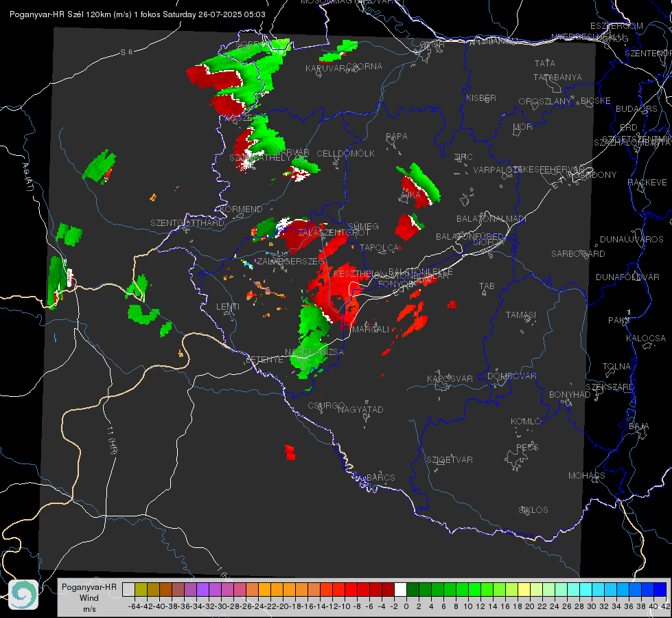Click the TAPOLCA town label

click(380, 247)
